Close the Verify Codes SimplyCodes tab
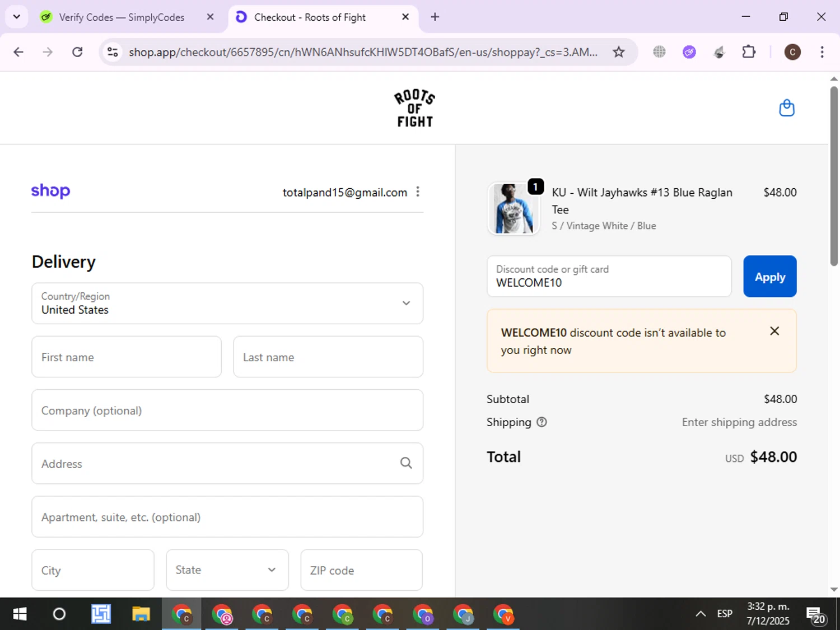 click(x=210, y=17)
